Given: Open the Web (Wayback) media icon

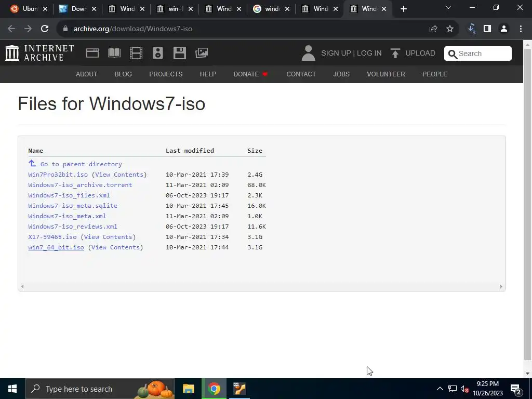Looking at the screenshot, I should pyautogui.click(x=92, y=54).
